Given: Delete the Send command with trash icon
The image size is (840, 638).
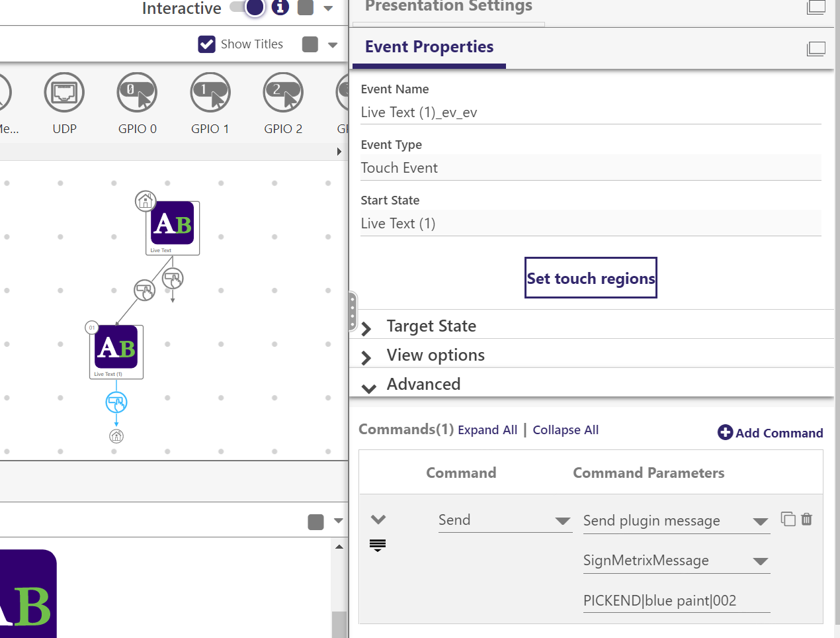Looking at the screenshot, I should [806, 520].
